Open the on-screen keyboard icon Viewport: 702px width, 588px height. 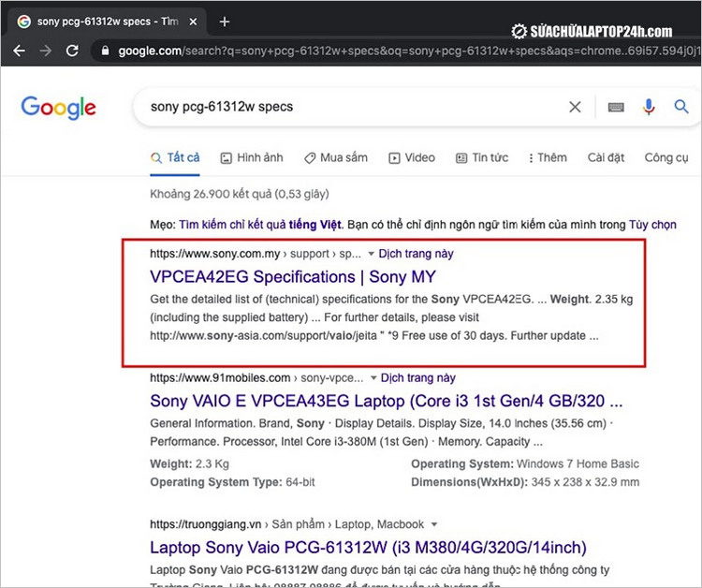click(x=616, y=107)
